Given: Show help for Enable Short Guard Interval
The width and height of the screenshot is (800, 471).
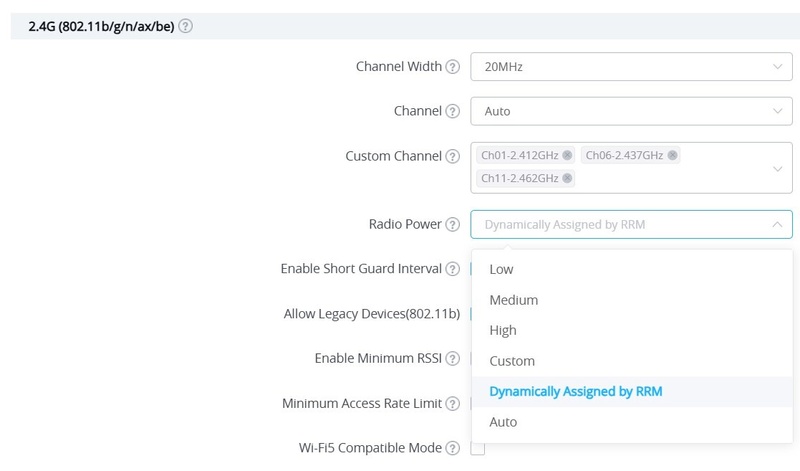Looking at the screenshot, I should (x=453, y=269).
